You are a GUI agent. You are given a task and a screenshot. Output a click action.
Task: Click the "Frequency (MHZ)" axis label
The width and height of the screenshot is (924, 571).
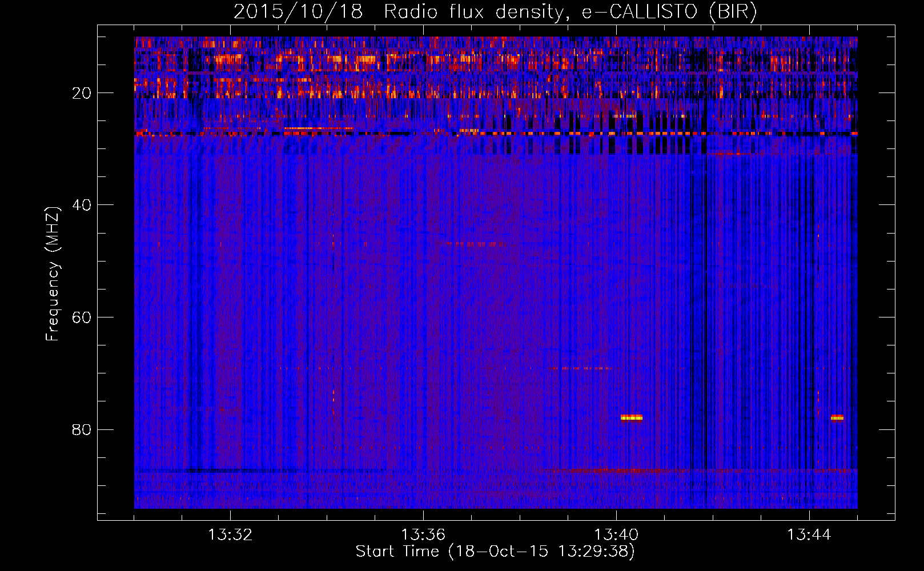[x=53, y=274]
